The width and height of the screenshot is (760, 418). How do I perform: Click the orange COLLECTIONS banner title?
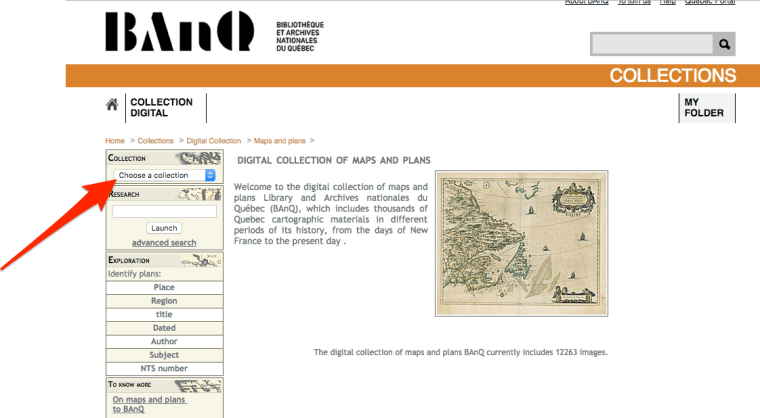click(x=673, y=76)
